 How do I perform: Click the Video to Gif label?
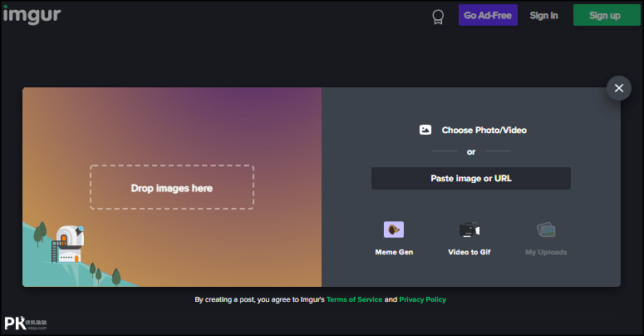[x=469, y=252]
